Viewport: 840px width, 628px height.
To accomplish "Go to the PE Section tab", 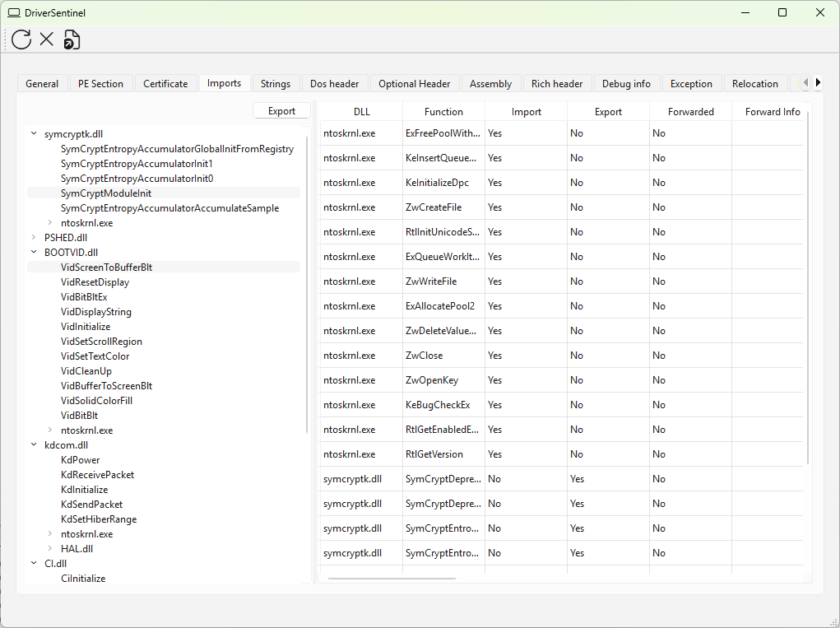I will [x=100, y=83].
